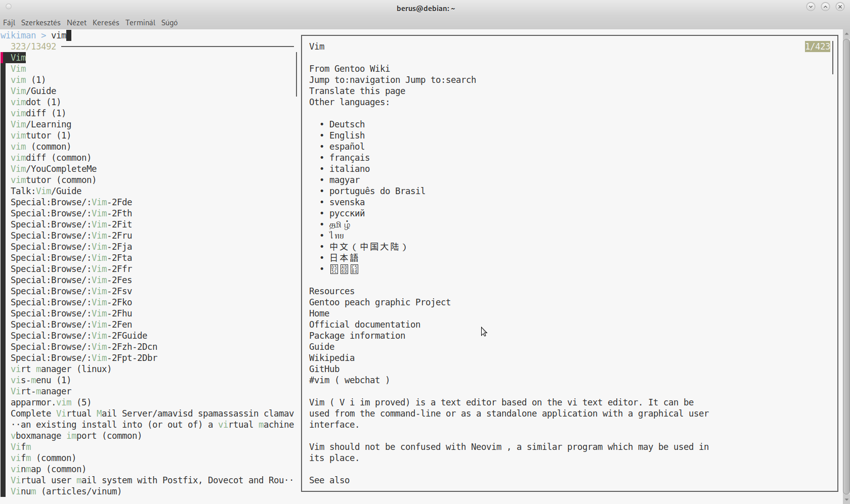Screen dimensions: 850x504
Task: Open the Szerkesztés menu
Action: point(40,23)
